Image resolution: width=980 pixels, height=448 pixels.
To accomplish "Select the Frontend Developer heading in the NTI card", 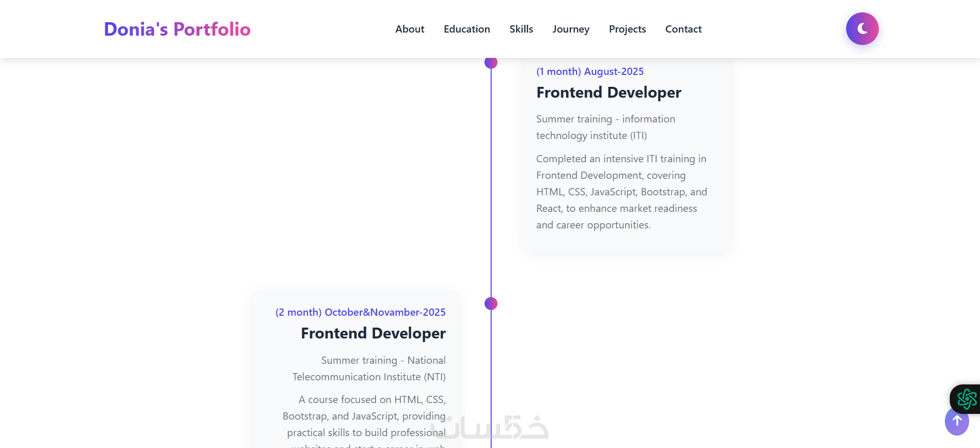I will (x=373, y=334).
